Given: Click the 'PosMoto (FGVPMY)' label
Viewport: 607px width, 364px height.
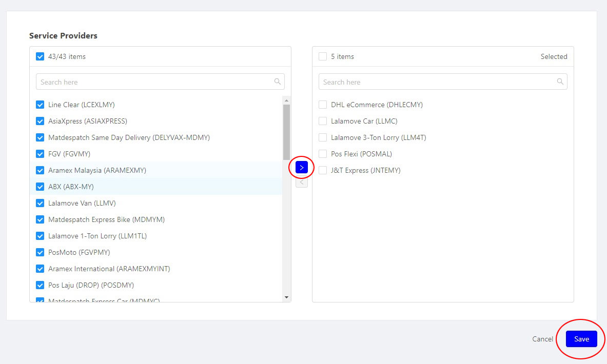Looking at the screenshot, I should click(79, 252).
